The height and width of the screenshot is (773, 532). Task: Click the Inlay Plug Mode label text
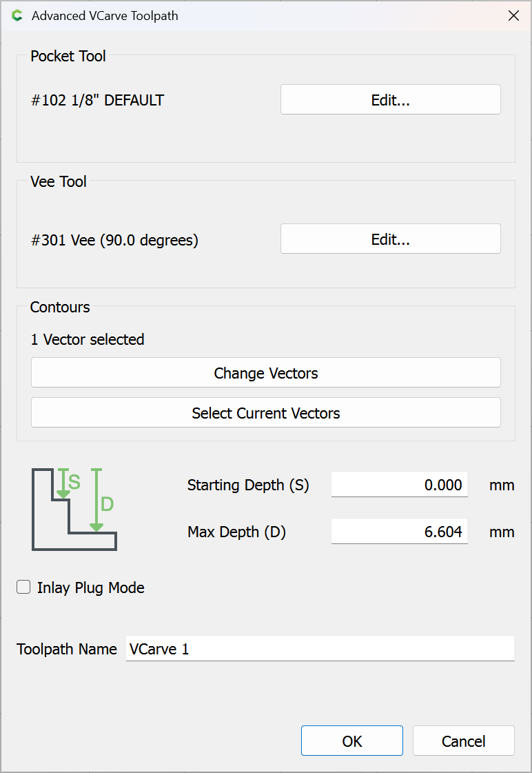point(90,588)
